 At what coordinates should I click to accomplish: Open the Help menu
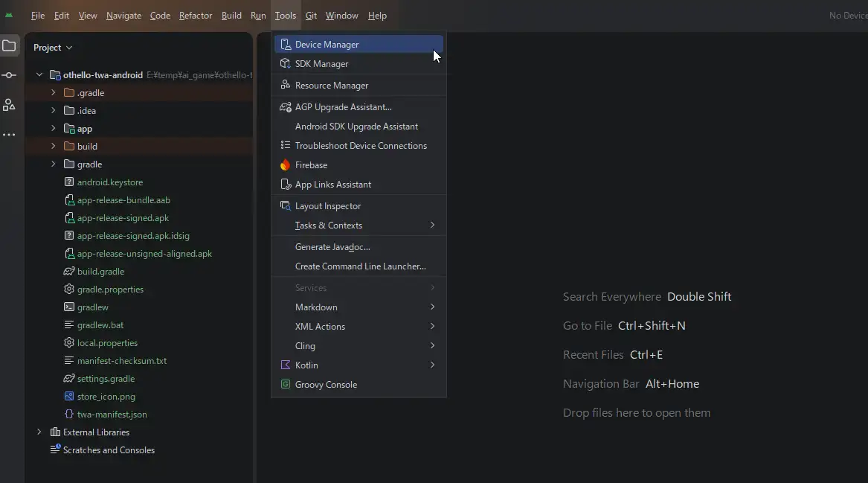click(x=377, y=16)
